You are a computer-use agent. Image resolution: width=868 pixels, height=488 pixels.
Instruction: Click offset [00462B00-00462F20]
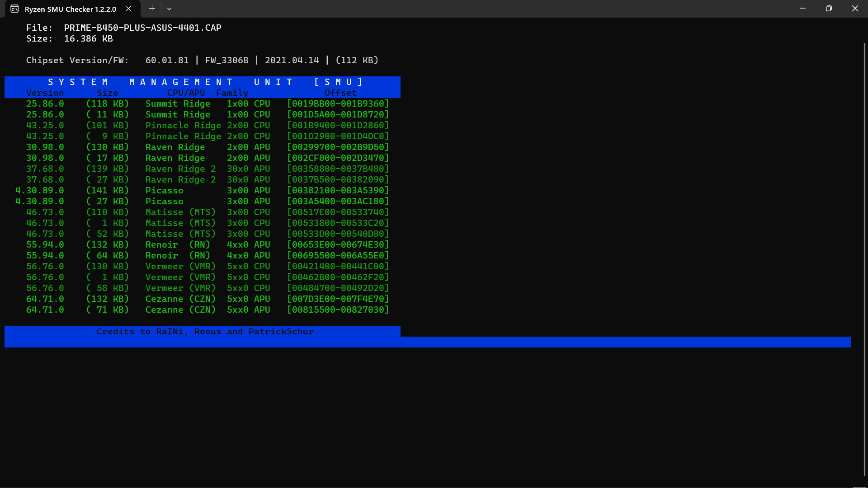coord(338,277)
